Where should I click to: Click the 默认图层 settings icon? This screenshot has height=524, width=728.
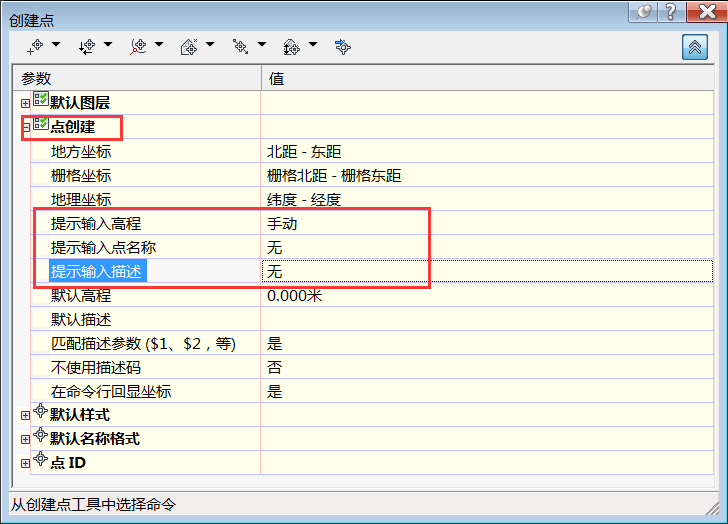(x=41, y=99)
